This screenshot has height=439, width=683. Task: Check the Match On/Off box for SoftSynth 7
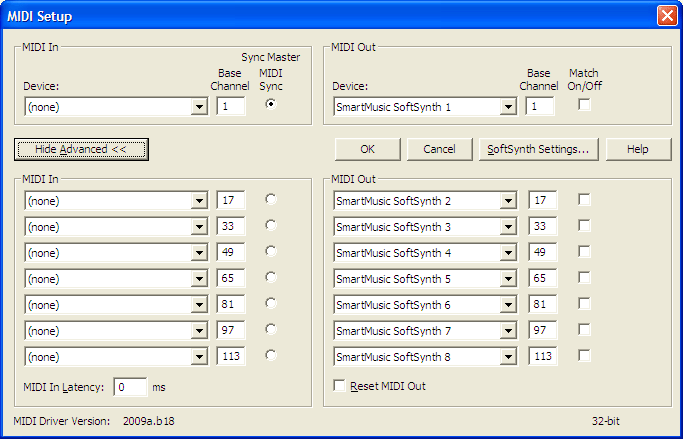(x=584, y=330)
